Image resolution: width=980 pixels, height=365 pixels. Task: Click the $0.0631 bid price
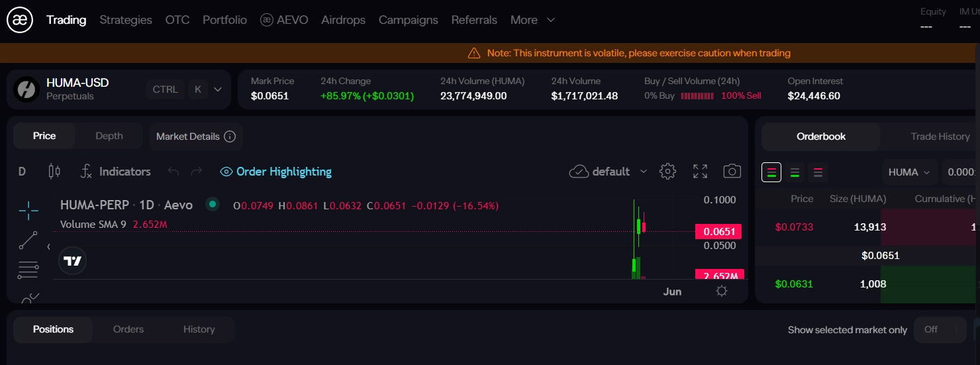794,284
